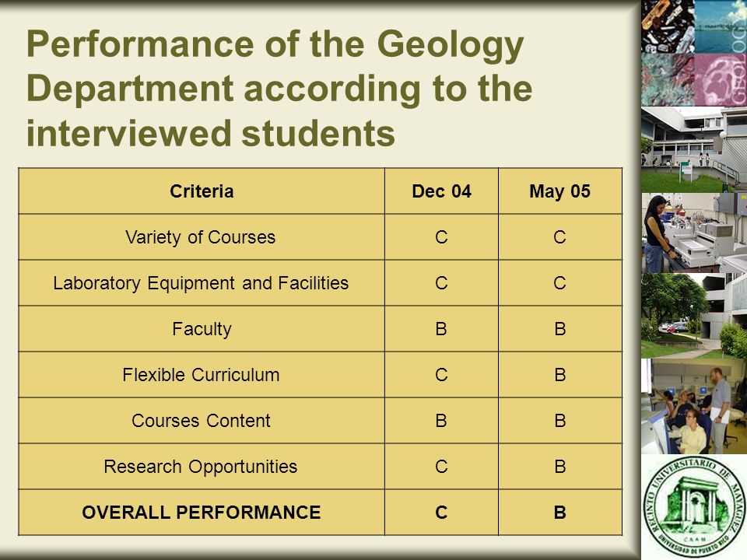
Task: Click Flexible Curriculum Dec 04 grade C
Action: (442, 375)
